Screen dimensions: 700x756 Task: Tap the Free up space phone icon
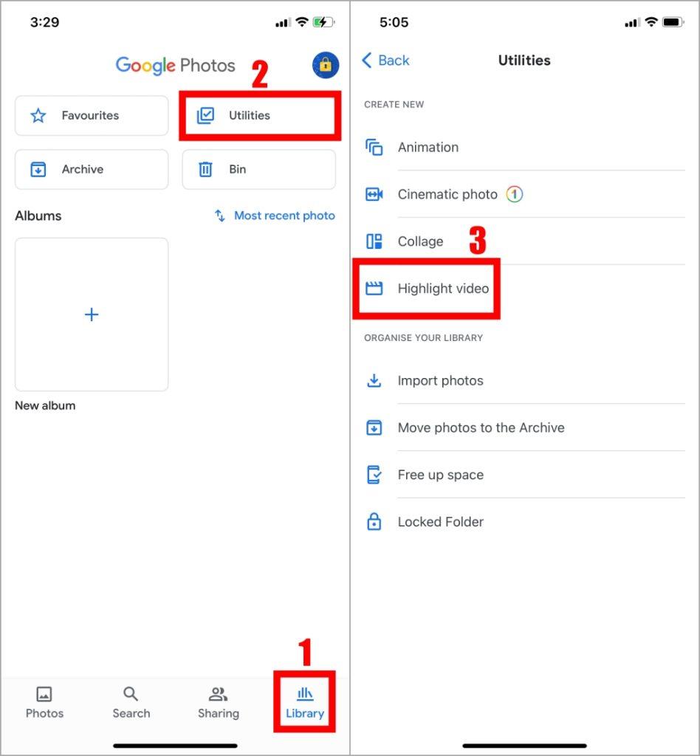(x=374, y=475)
